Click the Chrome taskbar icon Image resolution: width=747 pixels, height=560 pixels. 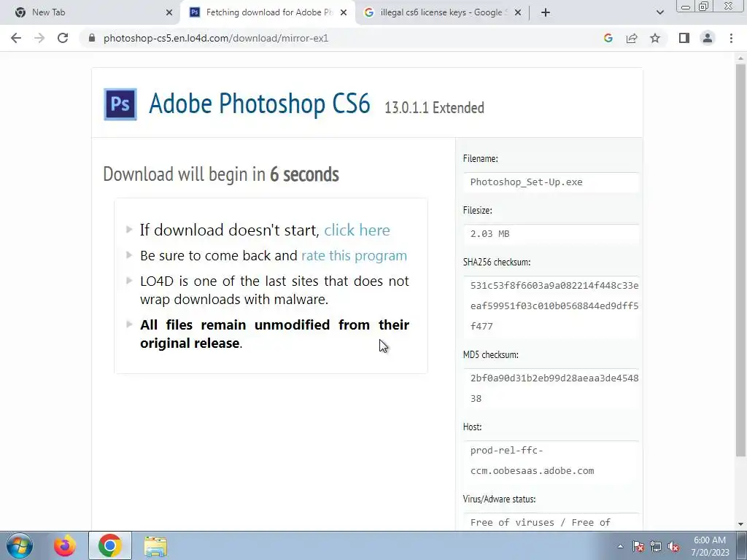[110, 545]
